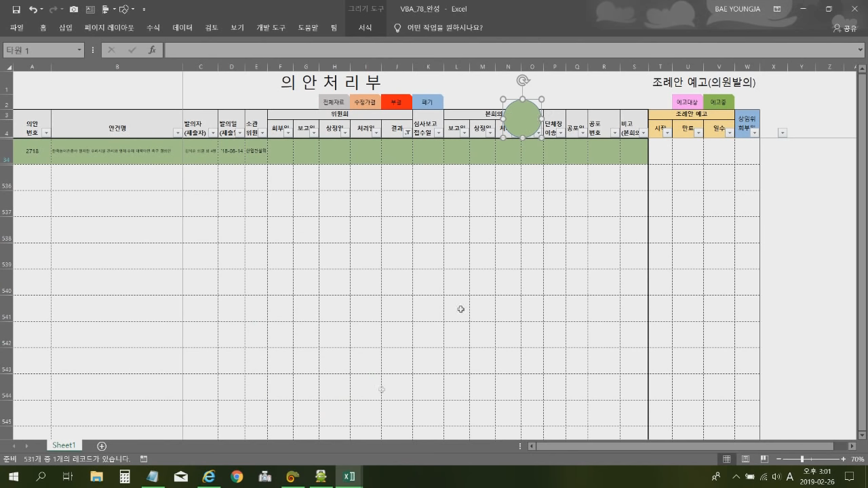Image resolution: width=868 pixels, height=488 pixels.
Task: Open the active filter on 결과 column
Action: [x=408, y=133]
